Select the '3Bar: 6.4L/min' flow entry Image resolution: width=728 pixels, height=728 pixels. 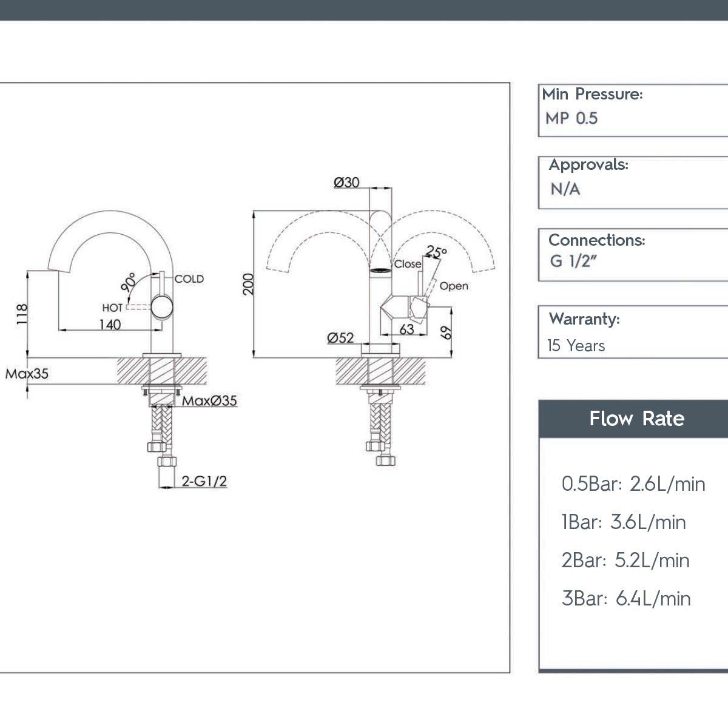click(626, 599)
